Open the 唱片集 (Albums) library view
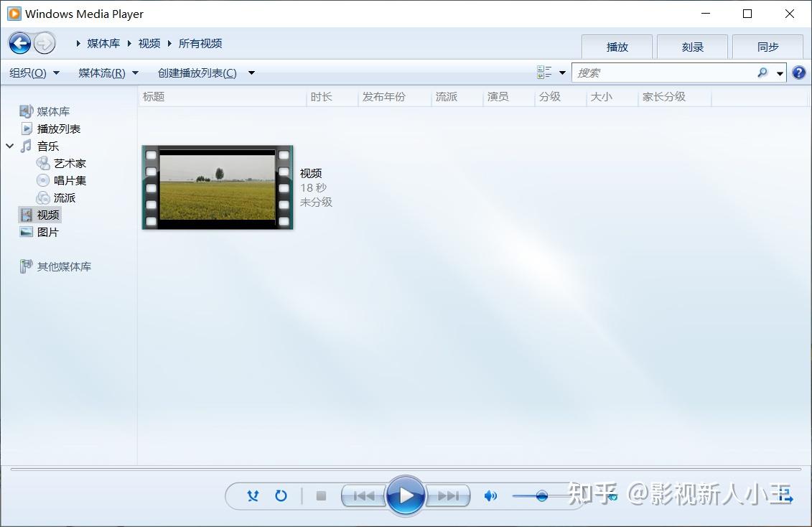Screen dimensions: 812x527 [69, 179]
